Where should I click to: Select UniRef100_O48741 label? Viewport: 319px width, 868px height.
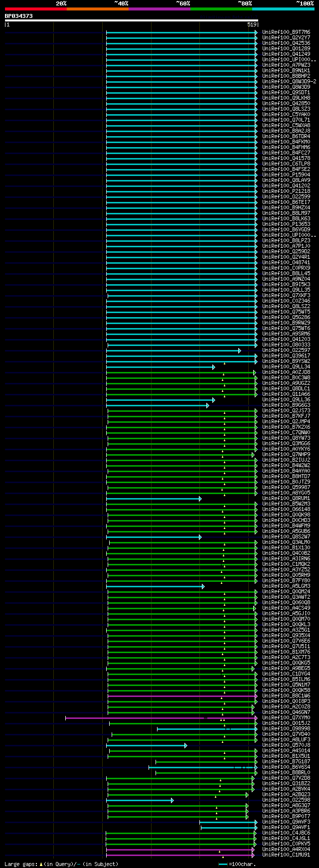click(x=286, y=263)
